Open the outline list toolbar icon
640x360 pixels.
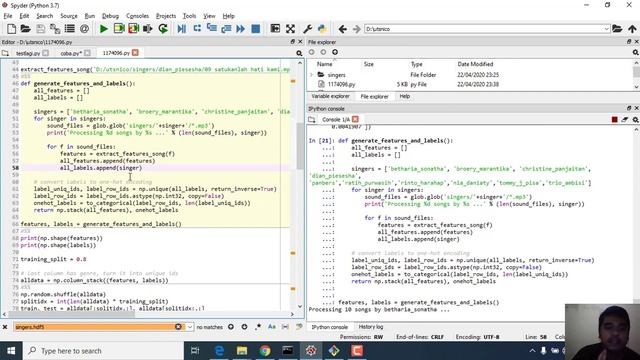[x=70, y=29]
